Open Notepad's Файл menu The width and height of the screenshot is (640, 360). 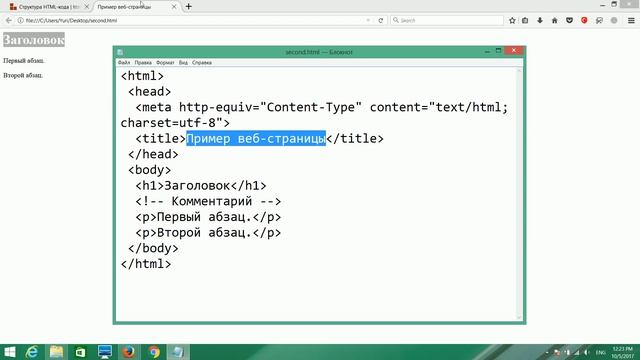[124, 63]
